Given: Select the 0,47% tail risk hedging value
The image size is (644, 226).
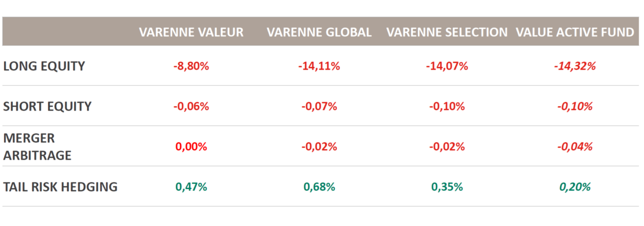Looking at the screenshot, I should coord(191,187).
